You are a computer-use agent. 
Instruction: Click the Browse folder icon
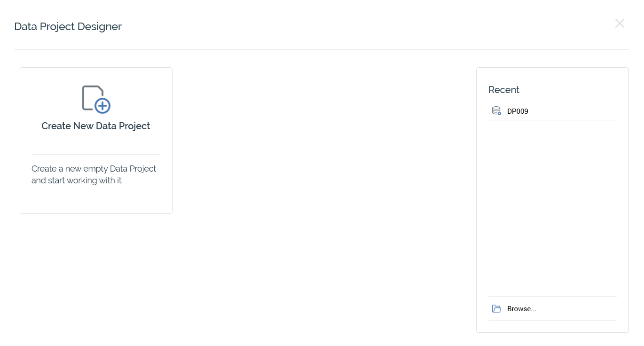(496, 309)
